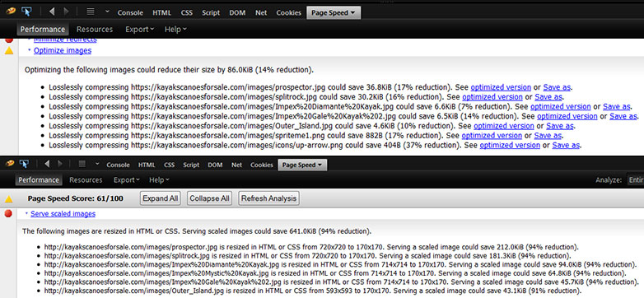This screenshot has height=298, width=644.
Task: Click the Expand All button
Action: (x=161, y=198)
